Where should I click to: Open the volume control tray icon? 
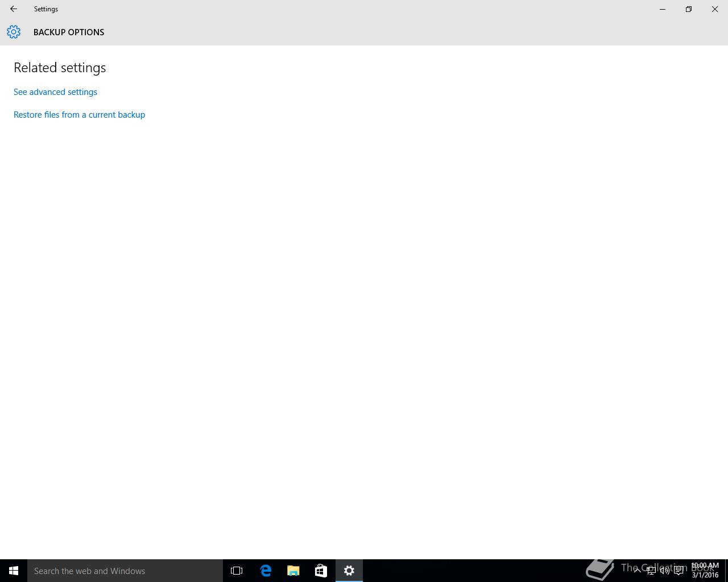[665, 571]
